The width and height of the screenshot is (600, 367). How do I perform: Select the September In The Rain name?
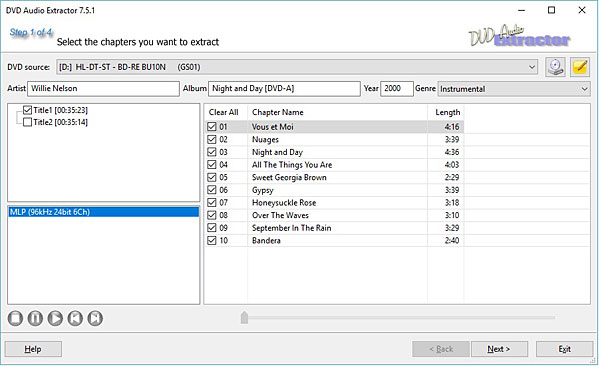pos(292,228)
